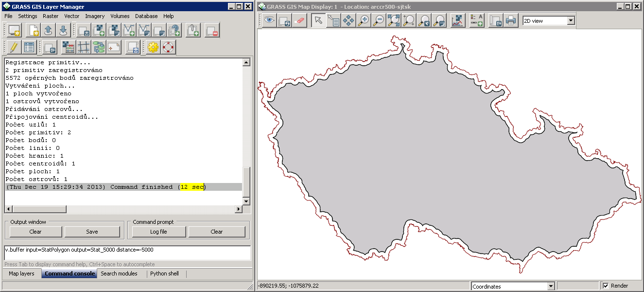The image size is (644, 292).
Task: Click the Log file button
Action: pos(158,232)
